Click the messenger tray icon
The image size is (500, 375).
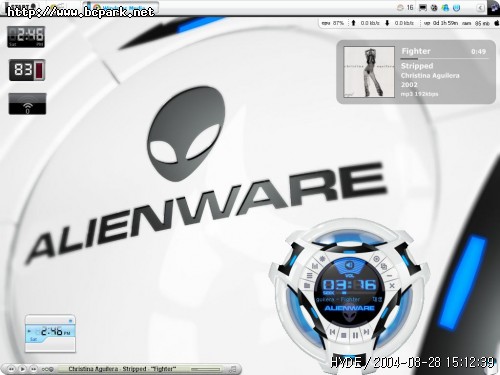click(x=445, y=8)
